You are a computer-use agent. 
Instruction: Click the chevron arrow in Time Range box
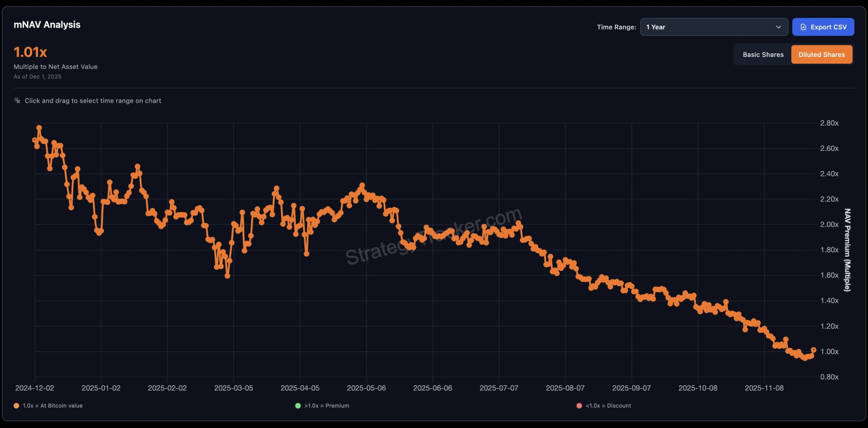click(778, 27)
